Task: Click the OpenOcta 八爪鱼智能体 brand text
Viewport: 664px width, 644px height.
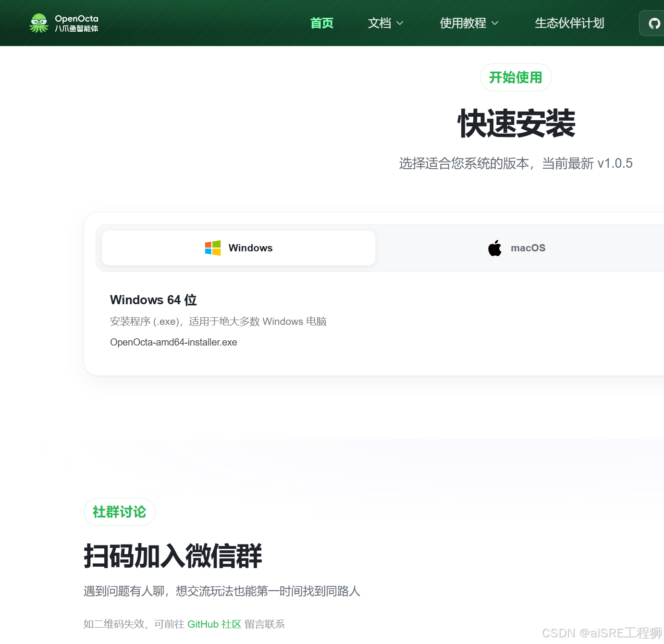Action: pos(76,23)
